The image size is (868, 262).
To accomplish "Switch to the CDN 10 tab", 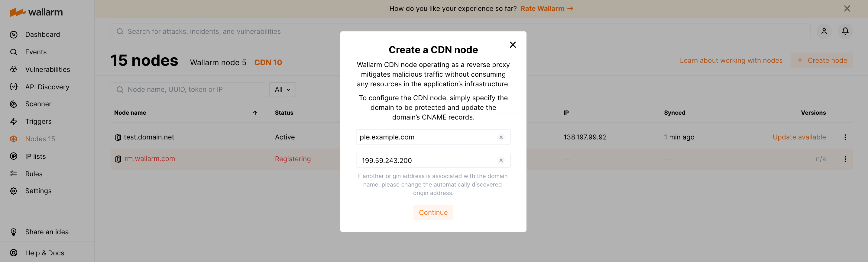I will point(268,62).
